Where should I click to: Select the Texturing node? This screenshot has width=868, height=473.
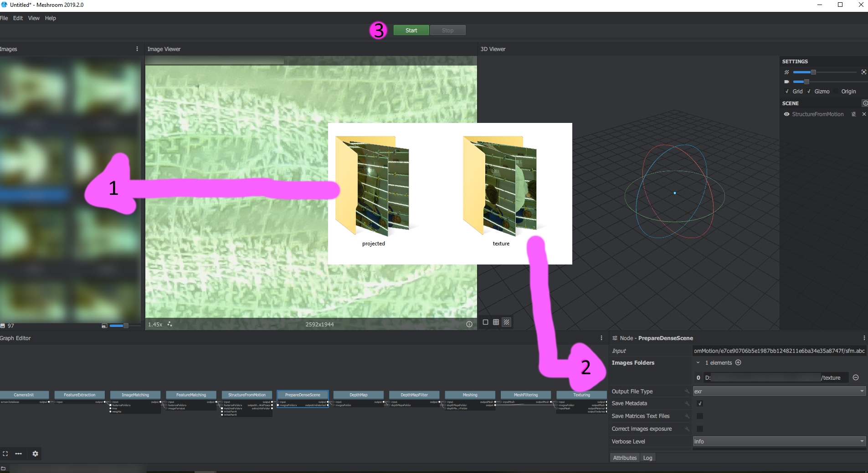click(581, 395)
